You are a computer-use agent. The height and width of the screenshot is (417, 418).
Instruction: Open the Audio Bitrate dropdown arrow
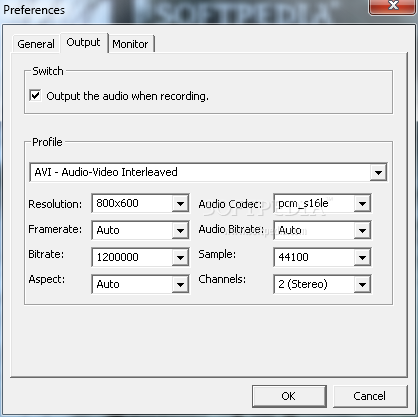[362, 230]
